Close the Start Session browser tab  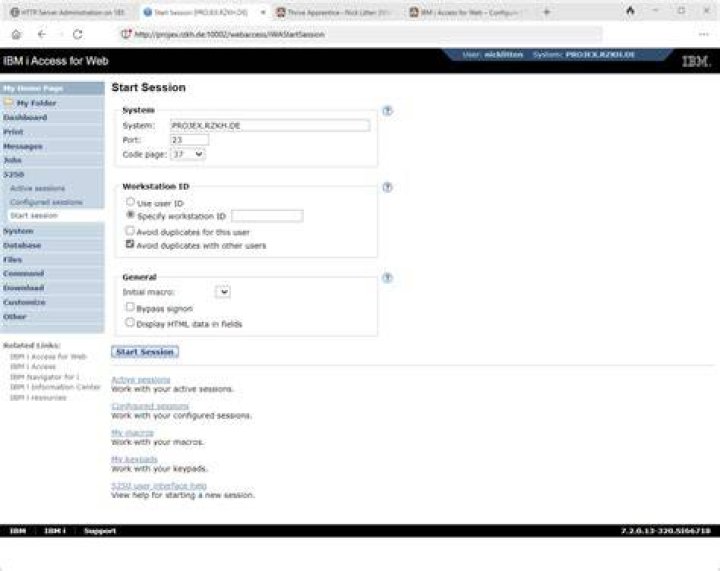coord(263,12)
